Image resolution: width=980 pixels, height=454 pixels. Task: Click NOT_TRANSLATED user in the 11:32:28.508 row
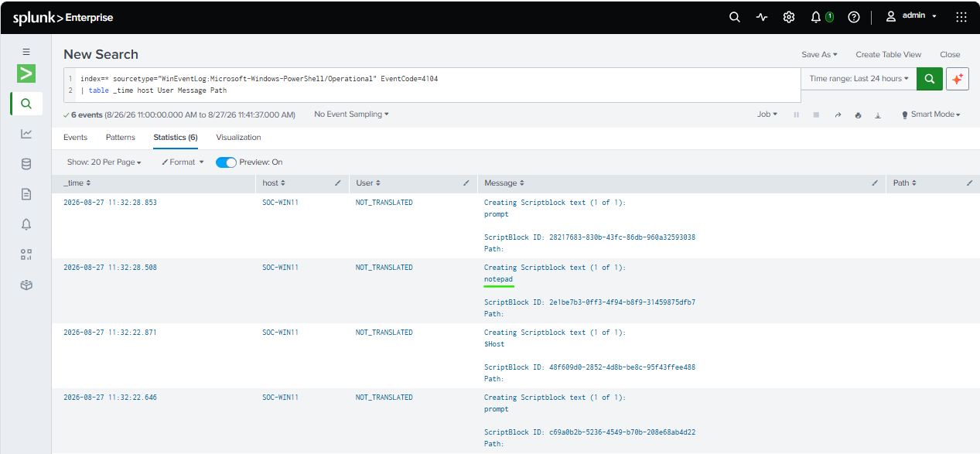pyautogui.click(x=384, y=268)
